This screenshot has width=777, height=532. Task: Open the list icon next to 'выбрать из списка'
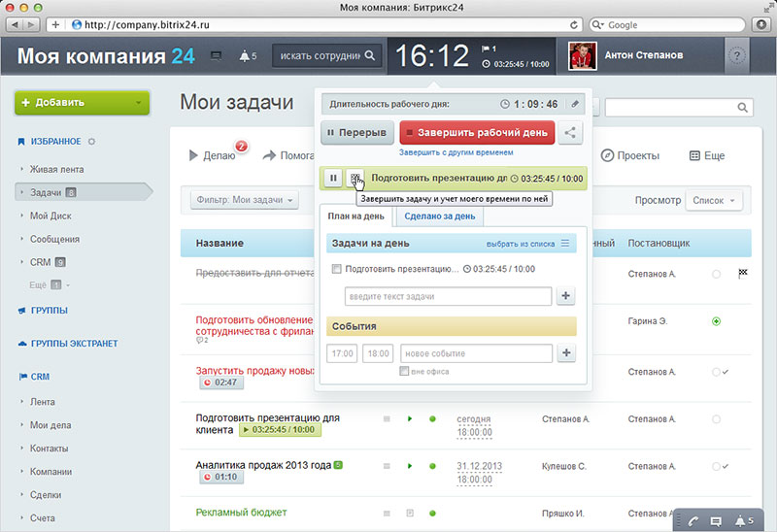tap(565, 244)
